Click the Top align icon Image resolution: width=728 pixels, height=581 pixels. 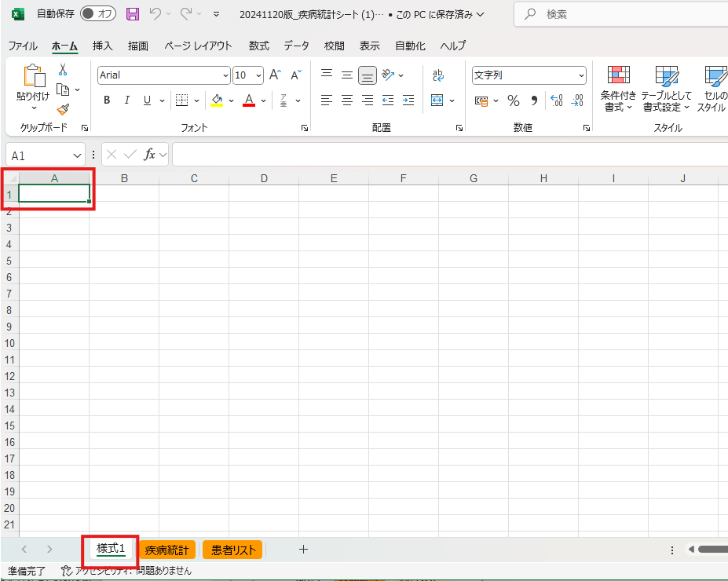327,75
